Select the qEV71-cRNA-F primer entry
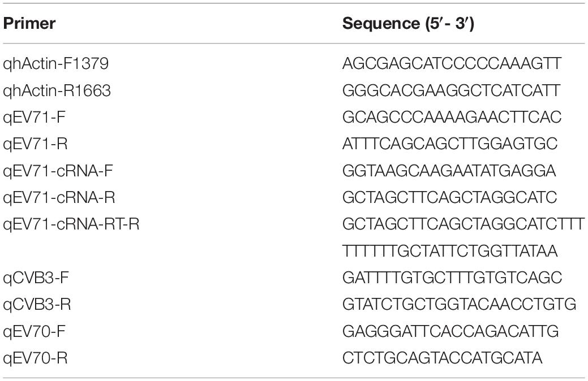The image size is (588, 381). click(x=58, y=171)
